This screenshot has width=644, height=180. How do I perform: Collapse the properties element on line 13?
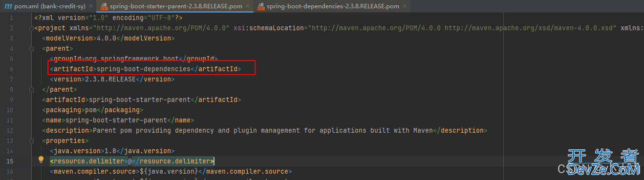31,140
